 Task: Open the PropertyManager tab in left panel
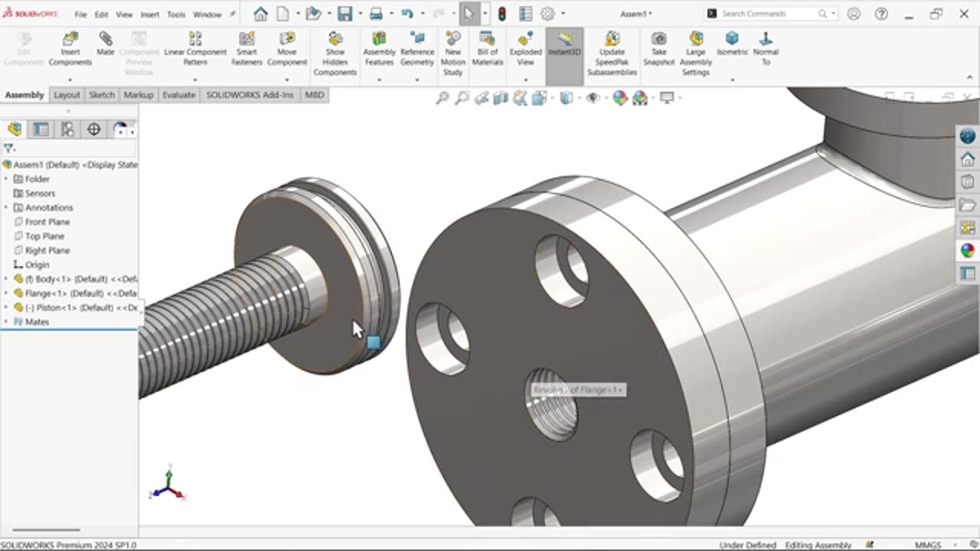tap(41, 129)
